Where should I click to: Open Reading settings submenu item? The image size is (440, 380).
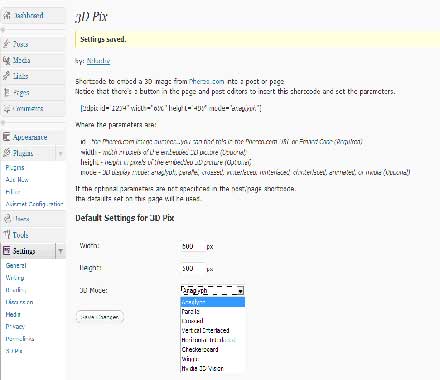(x=16, y=290)
